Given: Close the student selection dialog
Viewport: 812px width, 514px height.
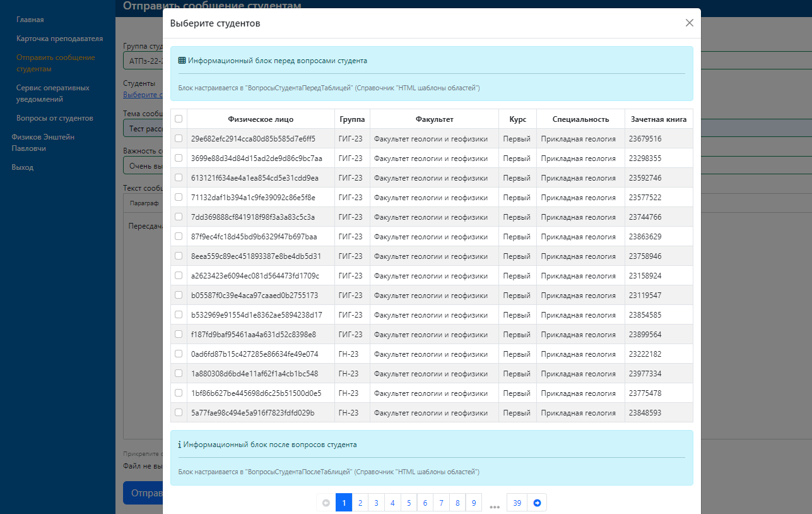Looking at the screenshot, I should click(689, 23).
